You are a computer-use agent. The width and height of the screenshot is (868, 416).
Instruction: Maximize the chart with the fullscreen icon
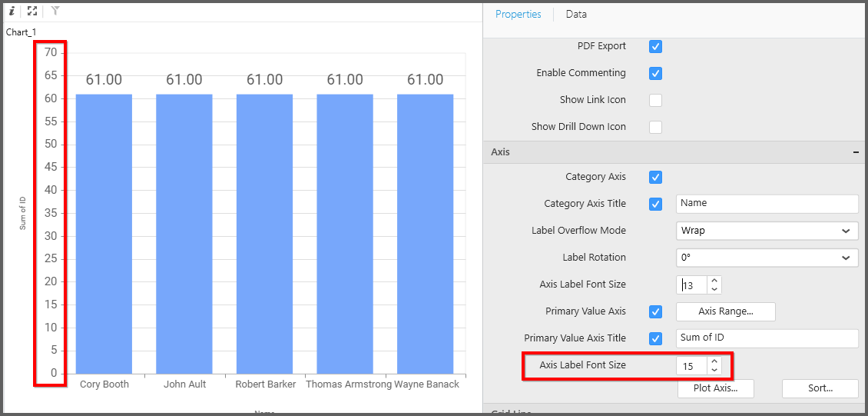[31, 12]
